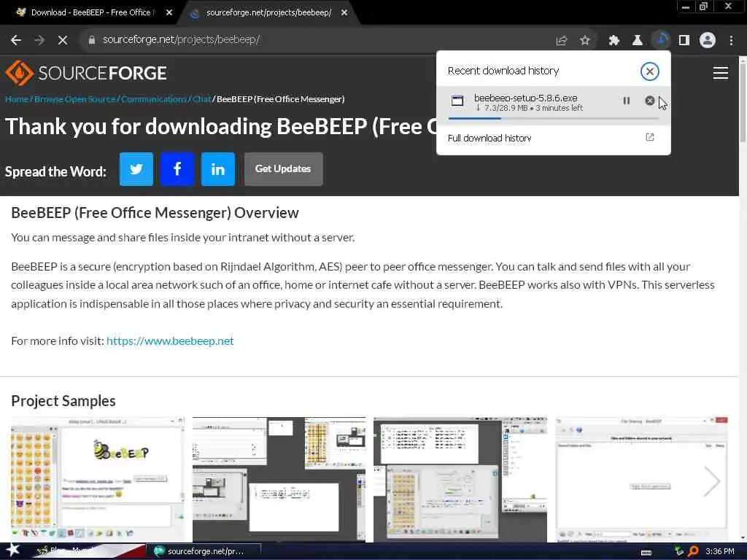
Task: Stop loading the page
Action: 63,40
